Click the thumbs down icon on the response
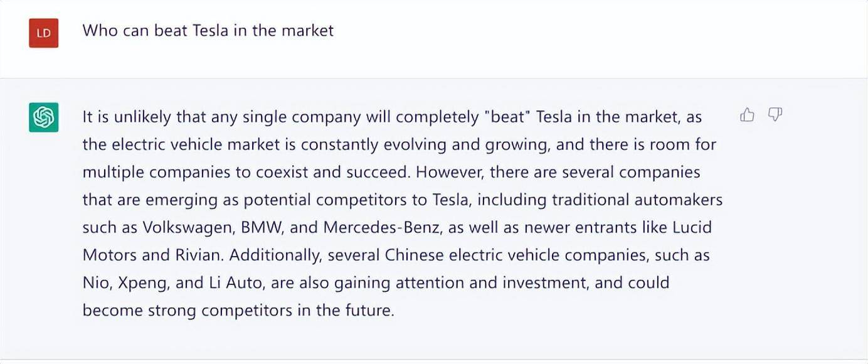This screenshot has height=364, width=868. tap(775, 115)
